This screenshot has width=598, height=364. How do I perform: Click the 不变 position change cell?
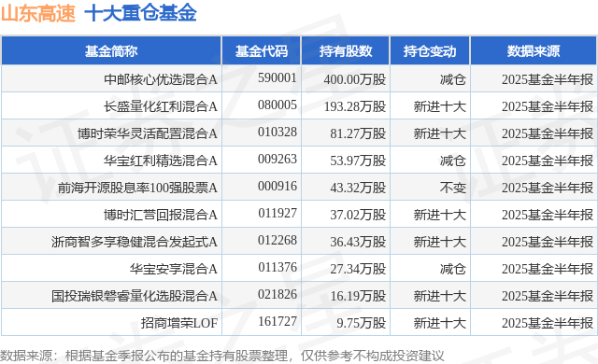[452, 188]
